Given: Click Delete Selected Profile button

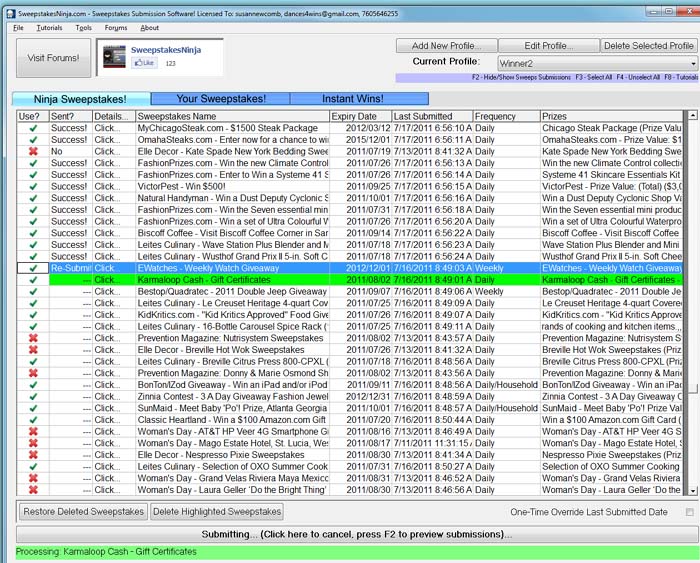Looking at the screenshot, I should point(649,46).
